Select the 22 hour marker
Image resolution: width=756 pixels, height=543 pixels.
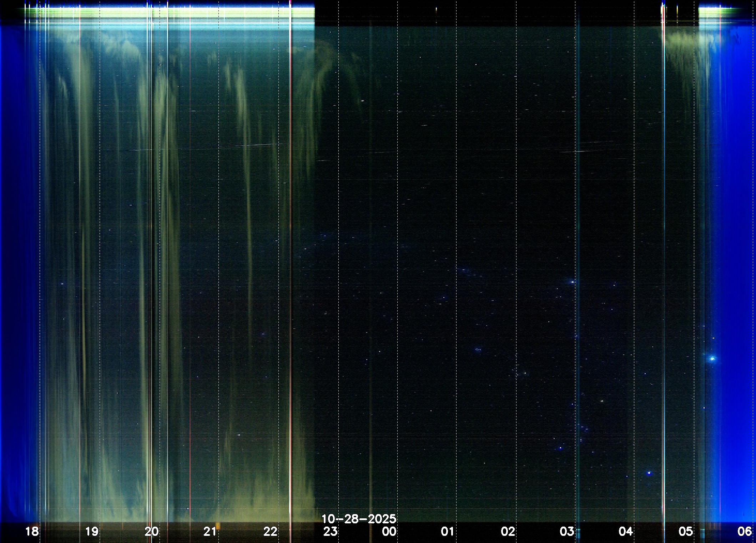270,531
